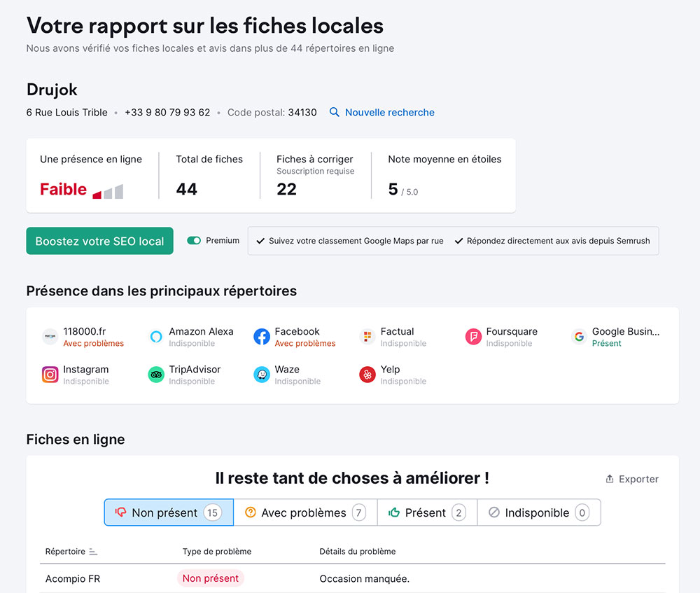Viewport: 700px width, 593px height.
Task: Click the Waze directory name
Action: coord(287,369)
